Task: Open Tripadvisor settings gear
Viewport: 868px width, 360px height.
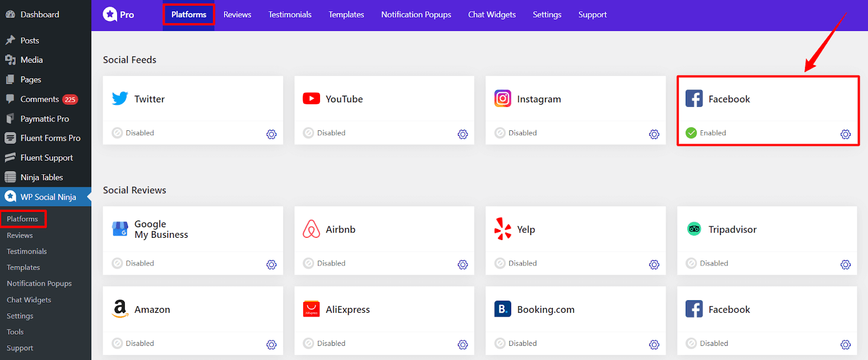Action: tap(846, 264)
